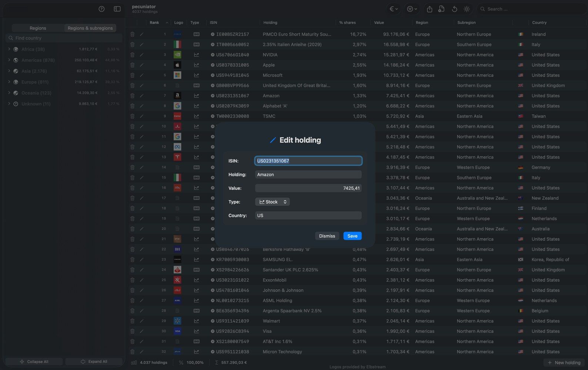Click the Berkshire Hathaway BH logo
Image resolution: width=588 pixels, height=370 pixels.
coord(177,249)
